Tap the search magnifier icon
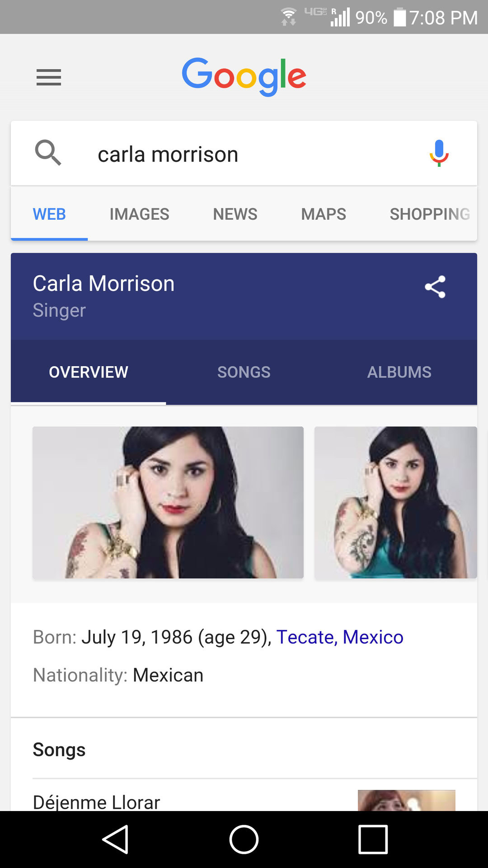The width and height of the screenshot is (488, 868). click(x=48, y=153)
